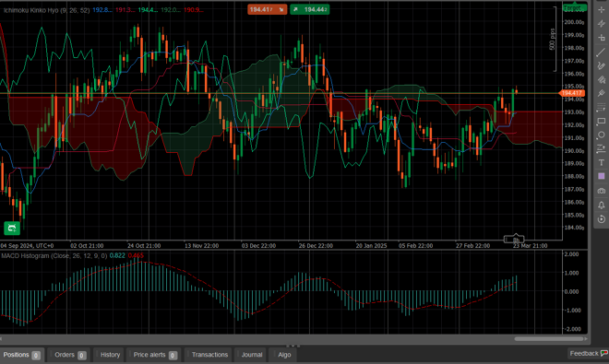Open the Orders tab

[70, 355]
